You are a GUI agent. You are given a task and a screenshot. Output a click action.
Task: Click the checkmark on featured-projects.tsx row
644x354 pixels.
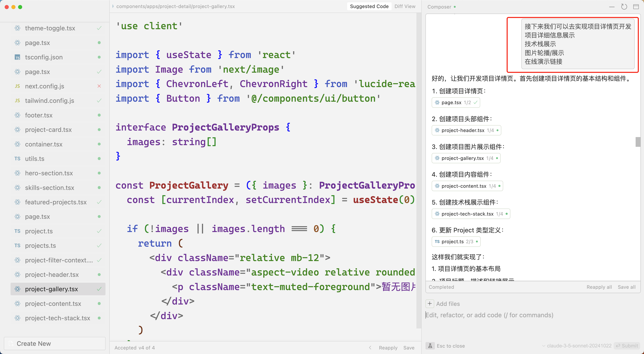tap(99, 202)
